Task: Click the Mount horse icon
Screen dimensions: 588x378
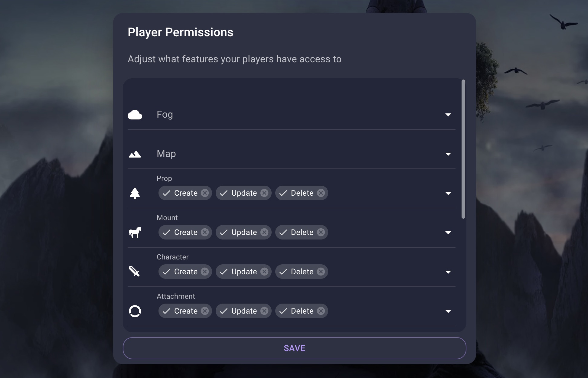Action: click(x=135, y=232)
